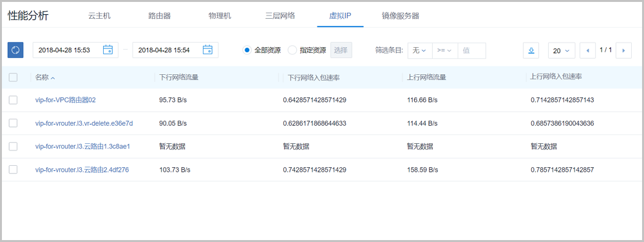
Task: Check the 云路由1.3c8ae1 row checkbox
Action: 13,146
